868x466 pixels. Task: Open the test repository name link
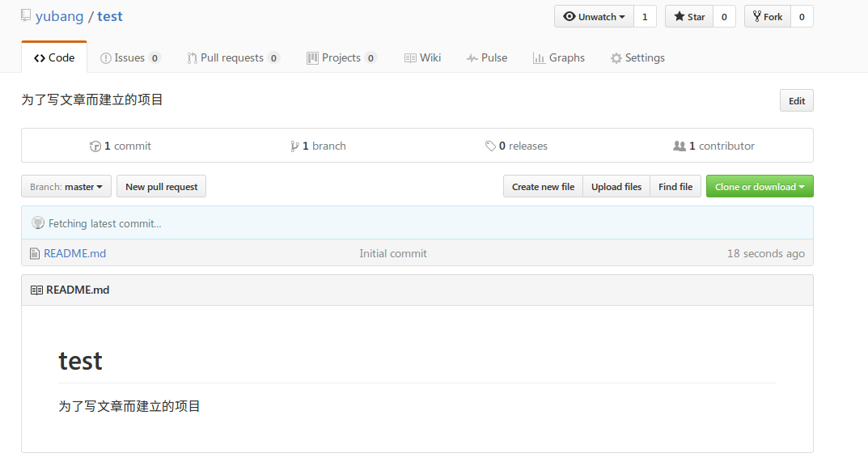(x=109, y=16)
